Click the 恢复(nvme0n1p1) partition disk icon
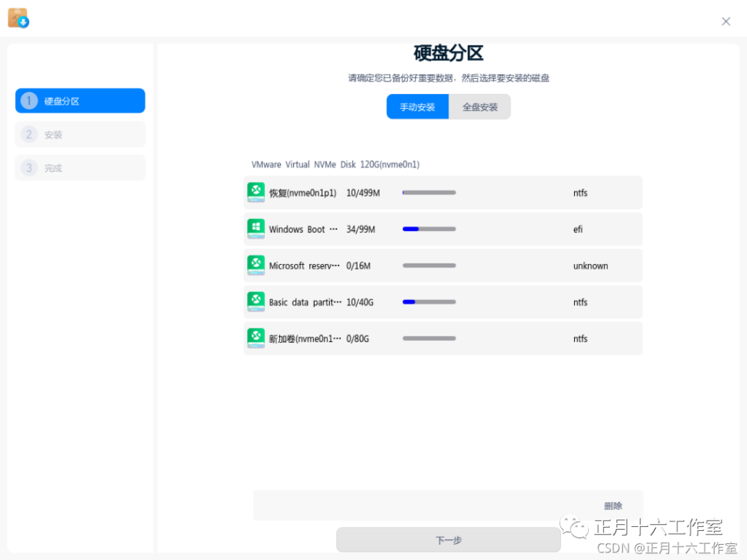747x560 pixels. pyautogui.click(x=256, y=192)
